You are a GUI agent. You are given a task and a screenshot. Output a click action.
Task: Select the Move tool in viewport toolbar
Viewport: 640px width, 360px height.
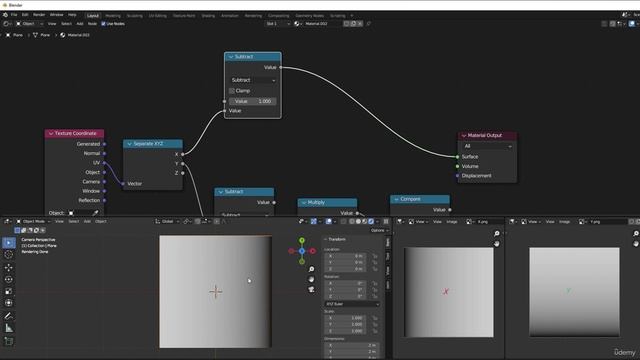(9, 267)
